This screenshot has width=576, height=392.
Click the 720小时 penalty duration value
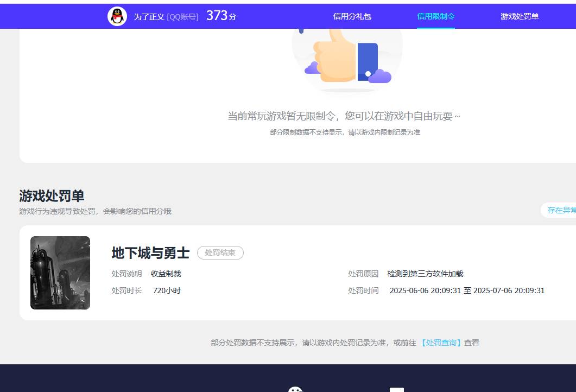167,290
